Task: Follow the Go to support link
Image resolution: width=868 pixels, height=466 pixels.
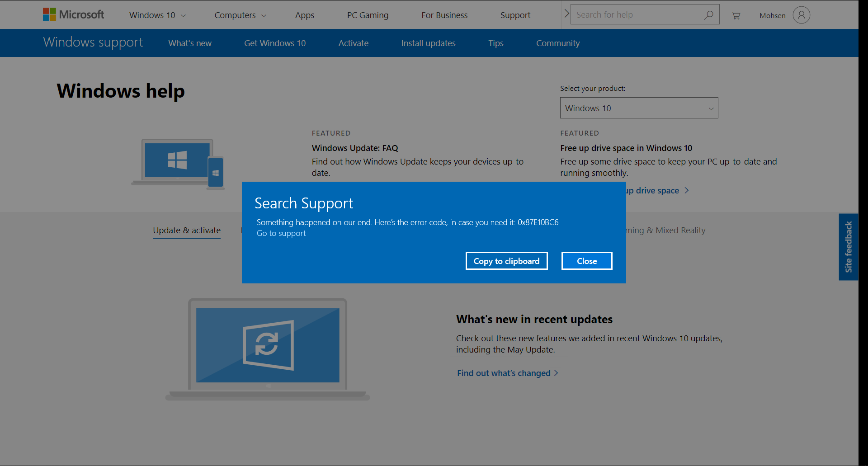Action: 281,234
